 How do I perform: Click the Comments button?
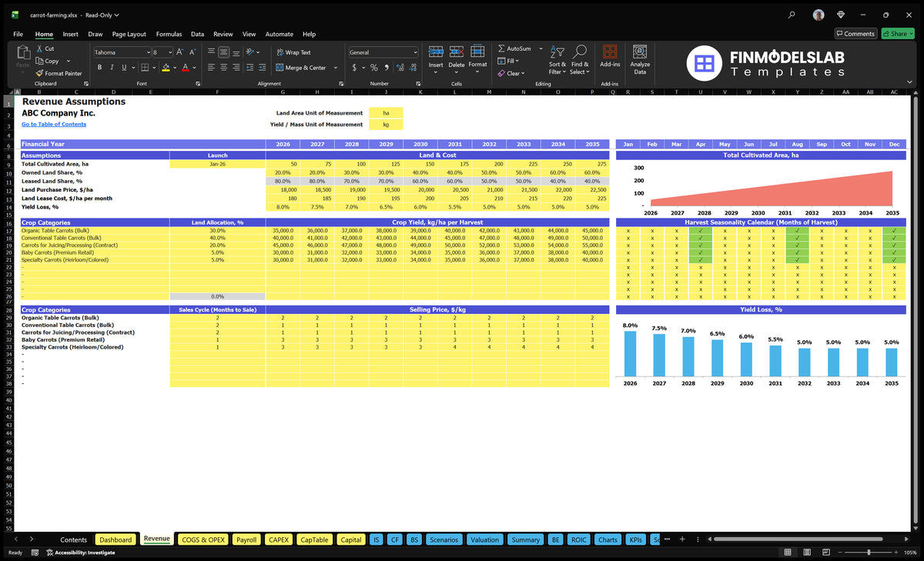coord(855,34)
